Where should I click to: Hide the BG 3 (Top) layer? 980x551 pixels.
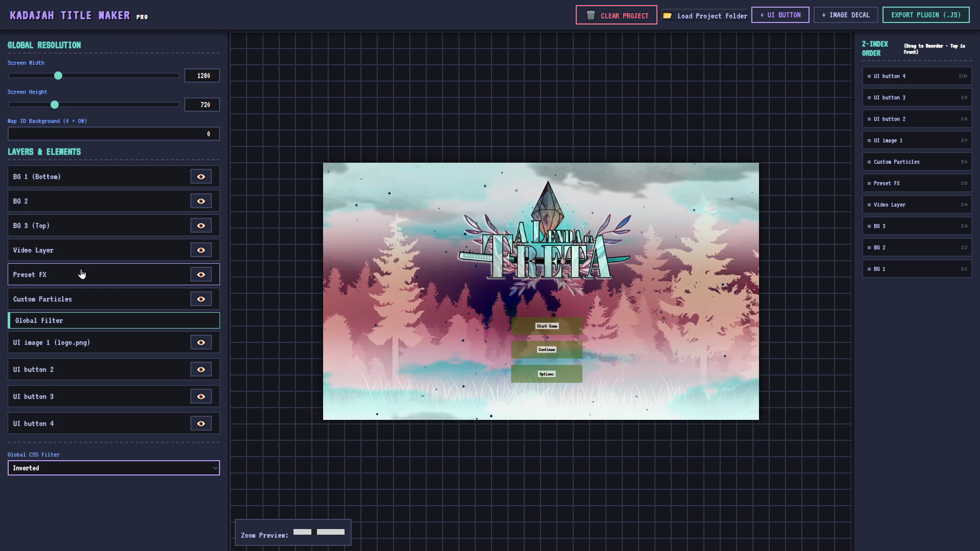[x=201, y=226]
